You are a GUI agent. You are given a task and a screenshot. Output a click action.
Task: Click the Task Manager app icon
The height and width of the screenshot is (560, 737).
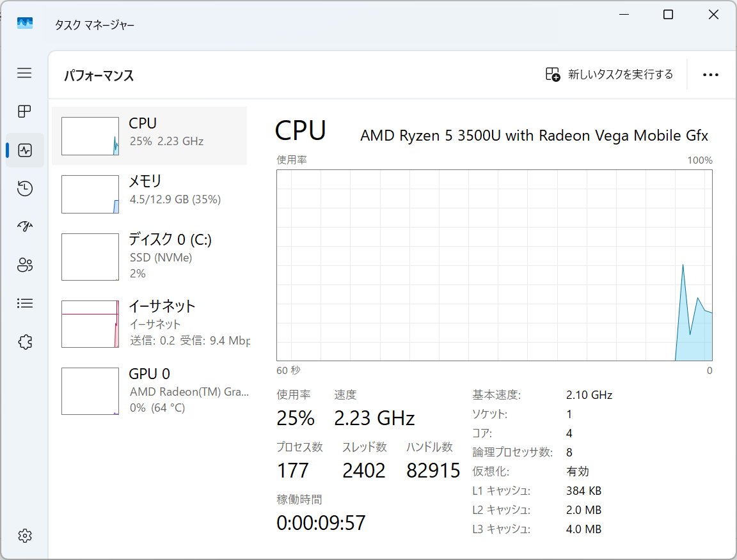click(25, 24)
